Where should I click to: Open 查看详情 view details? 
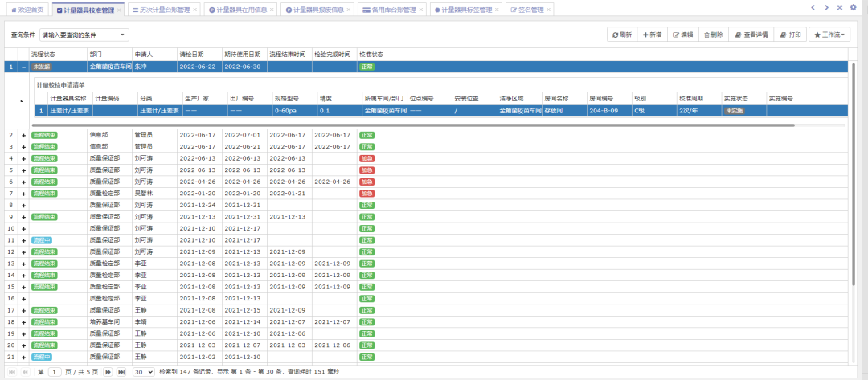point(751,35)
